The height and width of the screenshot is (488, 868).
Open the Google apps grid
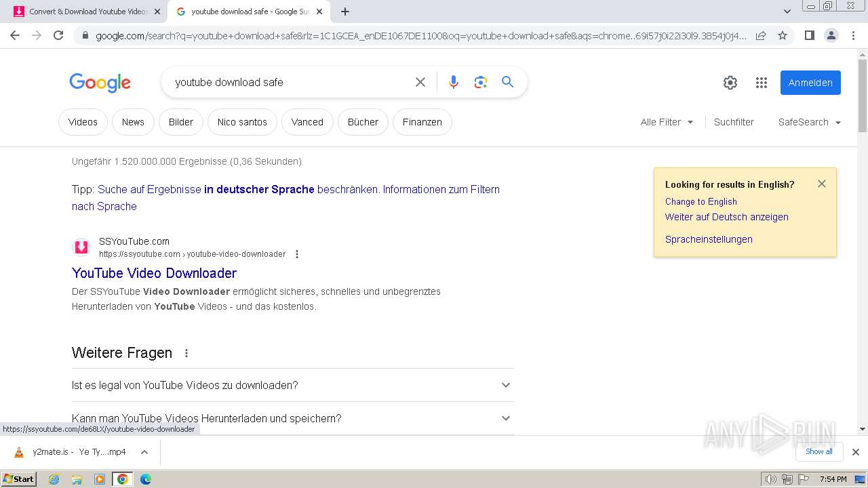click(x=762, y=83)
